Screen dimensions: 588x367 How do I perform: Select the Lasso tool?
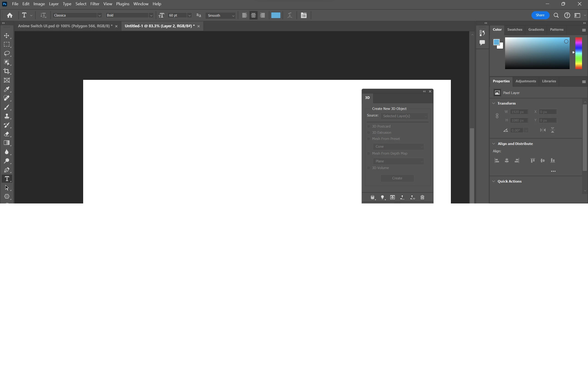(7, 53)
